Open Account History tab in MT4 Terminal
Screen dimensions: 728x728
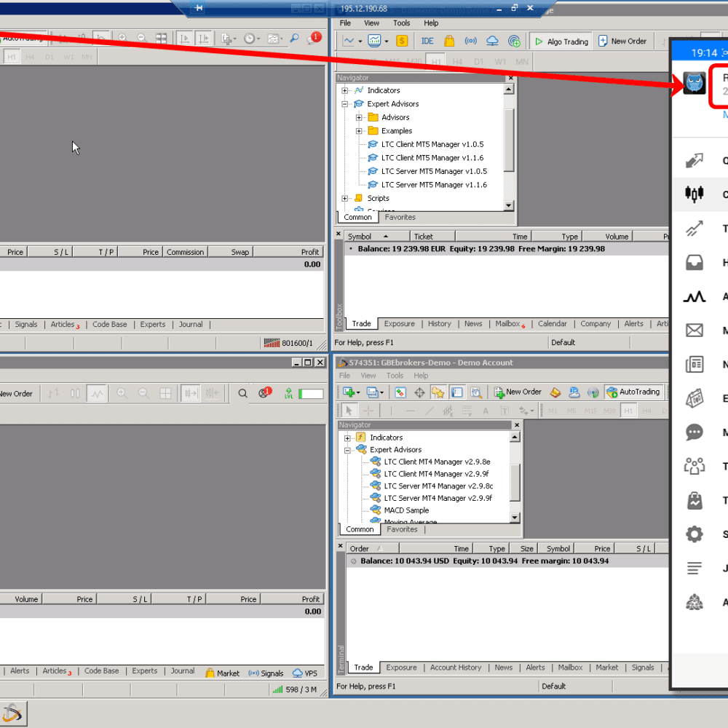pos(456,668)
